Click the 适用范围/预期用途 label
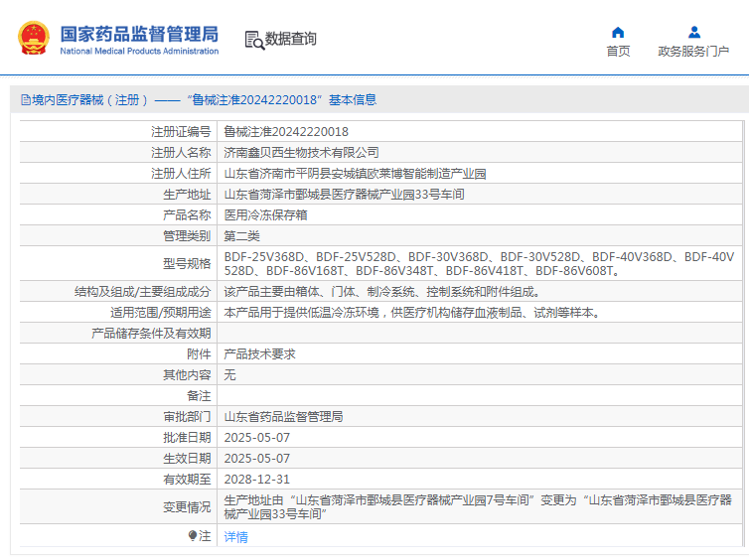This screenshot has height=560, width=749. coord(161,313)
